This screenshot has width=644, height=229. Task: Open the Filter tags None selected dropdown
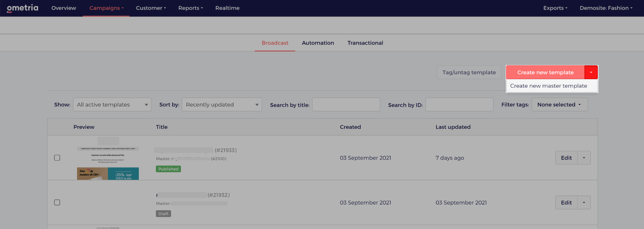click(x=559, y=105)
